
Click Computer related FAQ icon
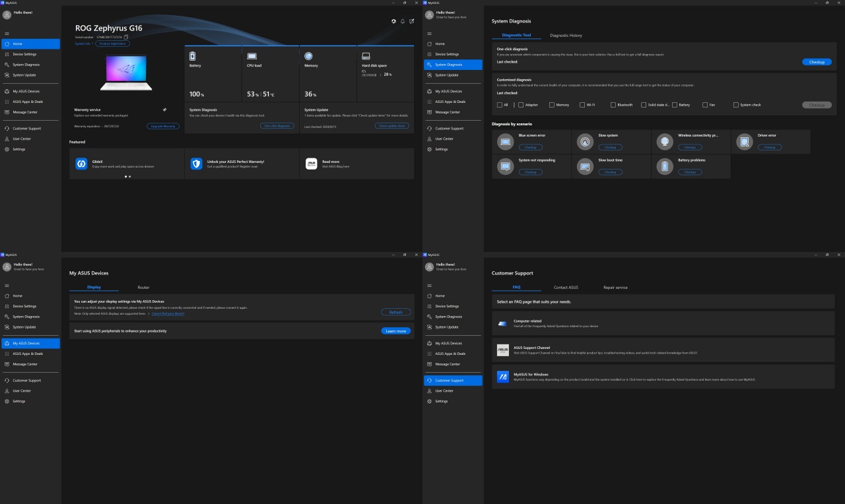[503, 324]
